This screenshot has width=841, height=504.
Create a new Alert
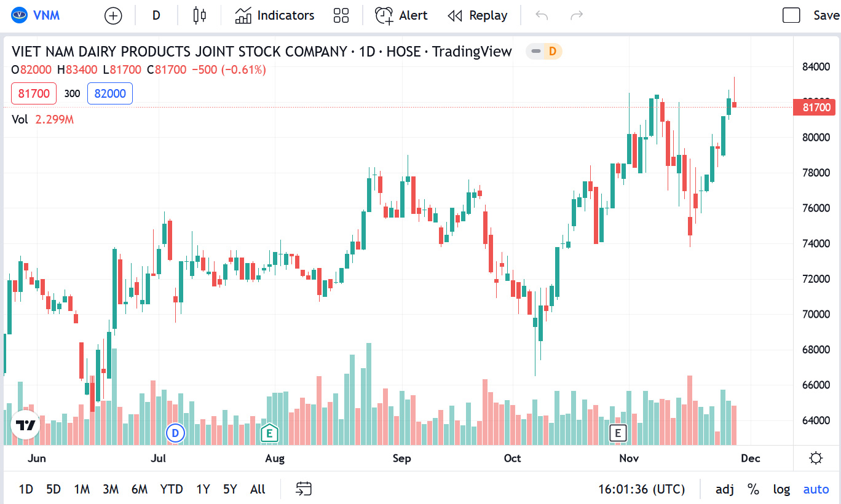(401, 16)
